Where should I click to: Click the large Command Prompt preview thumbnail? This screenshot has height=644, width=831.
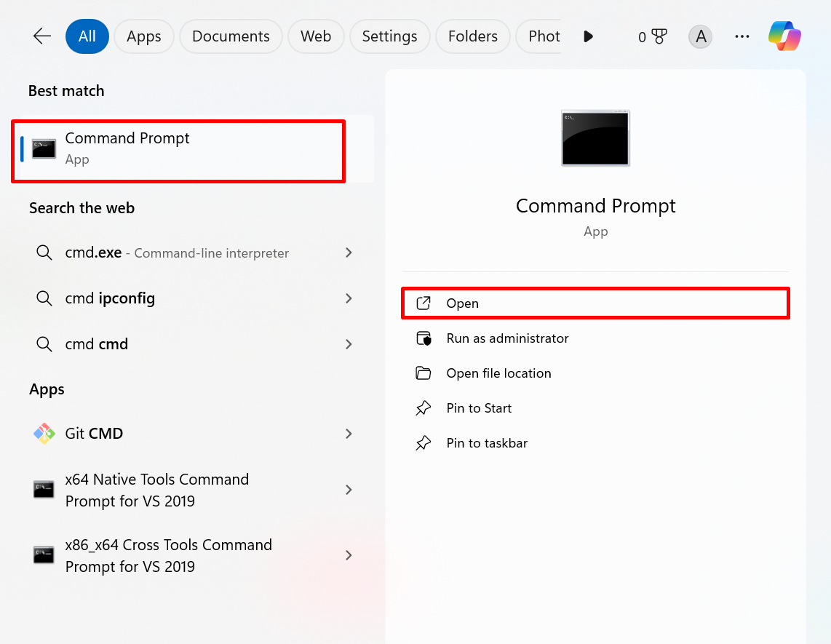pyautogui.click(x=595, y=138)
